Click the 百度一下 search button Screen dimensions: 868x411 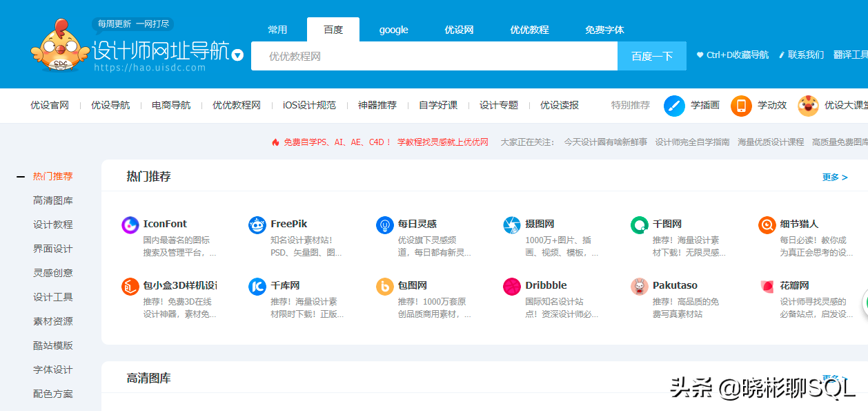652,56
